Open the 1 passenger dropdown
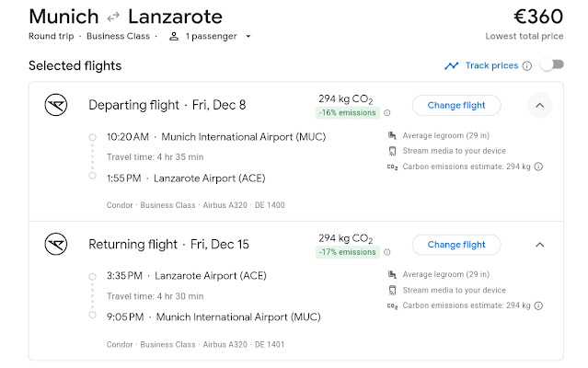Screen dimensions: 588x368 click(210, 37)
